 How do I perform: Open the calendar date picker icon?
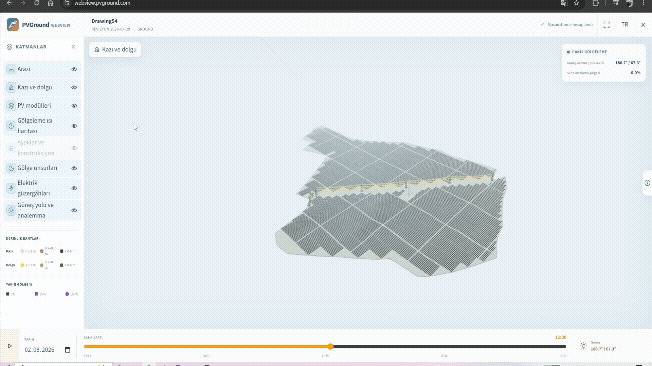67,350
